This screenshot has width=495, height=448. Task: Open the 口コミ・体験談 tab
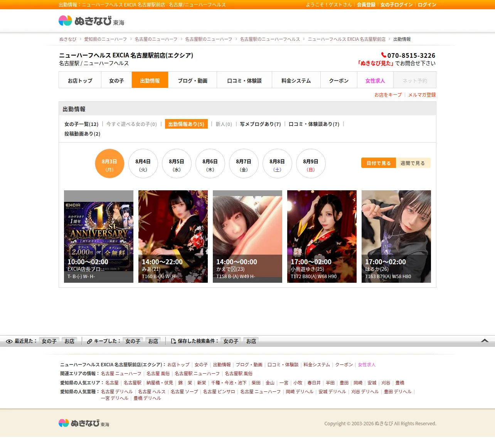pyautogui.click(x=244, y=80)
